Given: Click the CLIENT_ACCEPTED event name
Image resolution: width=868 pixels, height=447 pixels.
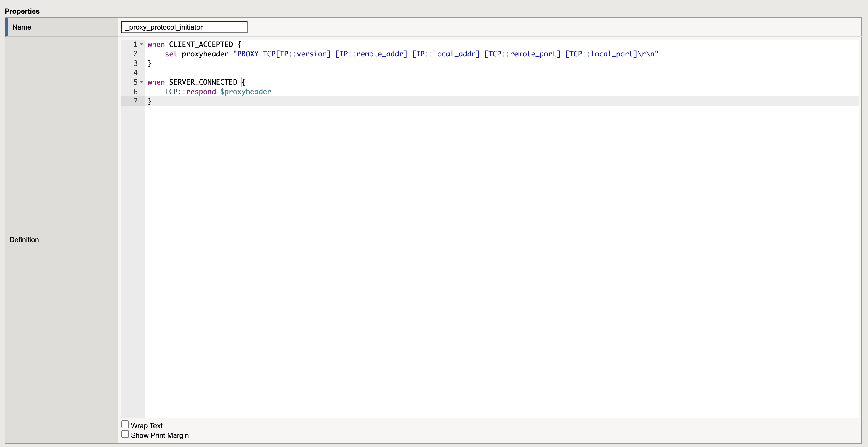Looking at the screenshot, I should [201, 44].
